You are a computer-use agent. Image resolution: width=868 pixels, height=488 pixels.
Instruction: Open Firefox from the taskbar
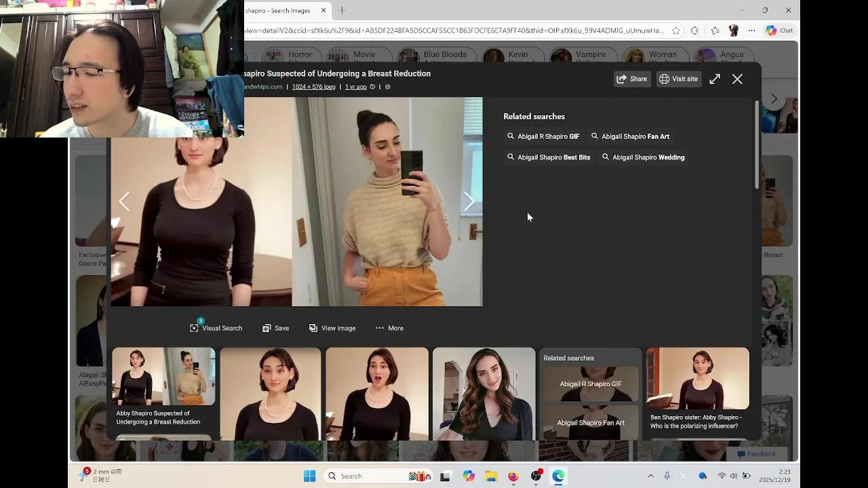(513, 476)
